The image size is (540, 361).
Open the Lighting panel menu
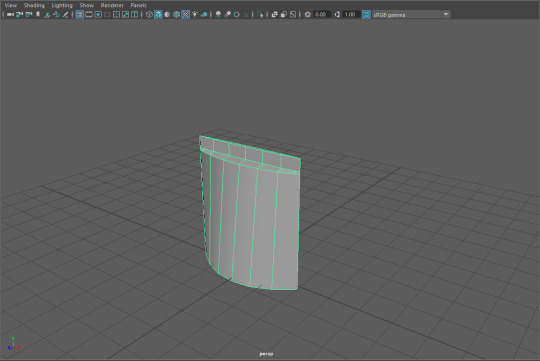[x=62, y=5]
